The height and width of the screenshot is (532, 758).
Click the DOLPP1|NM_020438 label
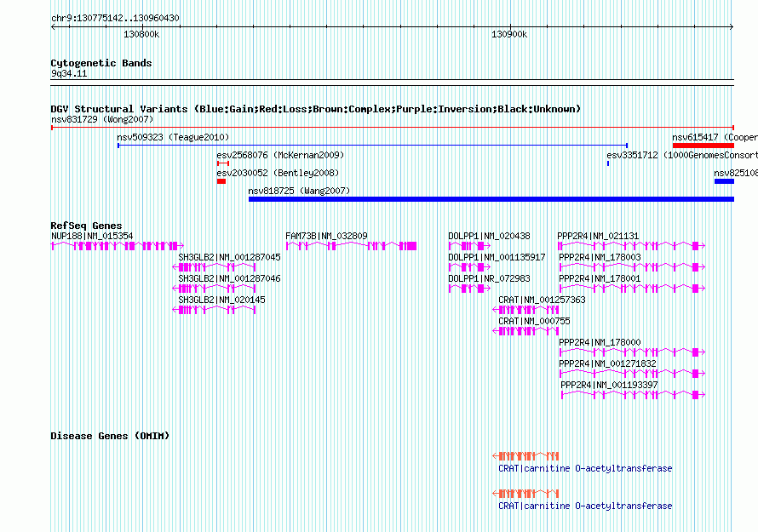tap(489, 236)
